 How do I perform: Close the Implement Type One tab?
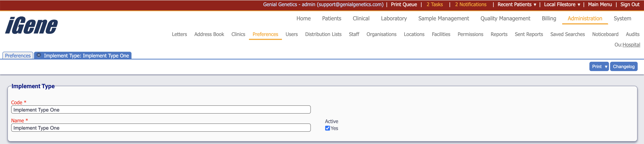tap(39, 55)
